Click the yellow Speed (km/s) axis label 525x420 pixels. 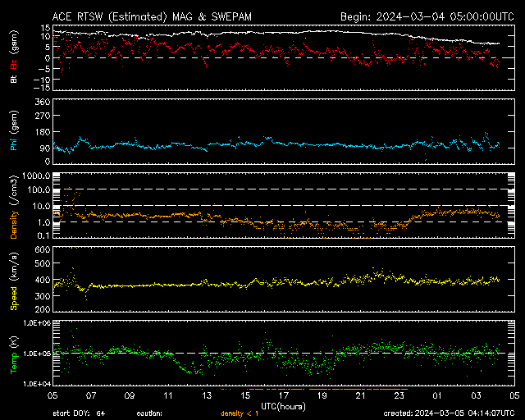click(14, 281)
